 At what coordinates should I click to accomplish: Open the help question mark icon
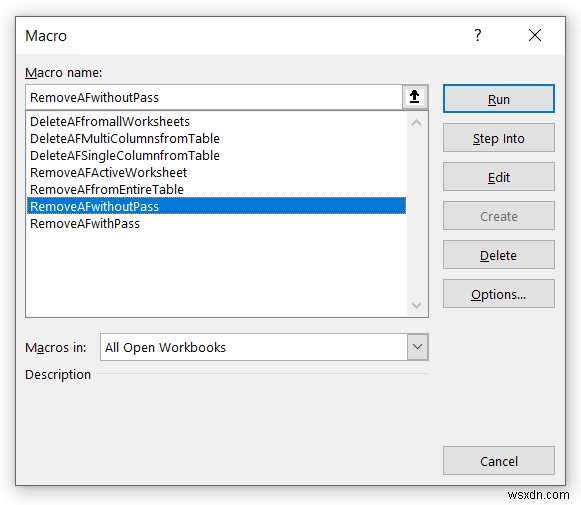(x=478, y=35)
